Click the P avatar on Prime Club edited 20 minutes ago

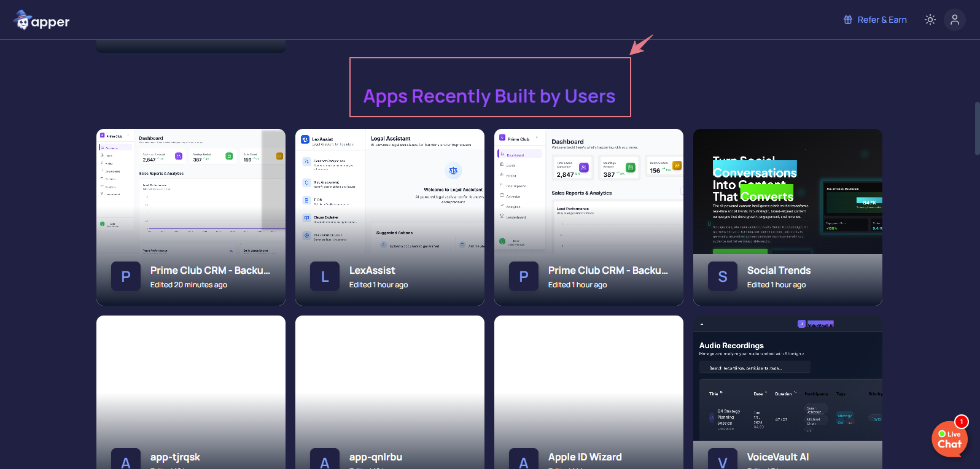point(126,277)
